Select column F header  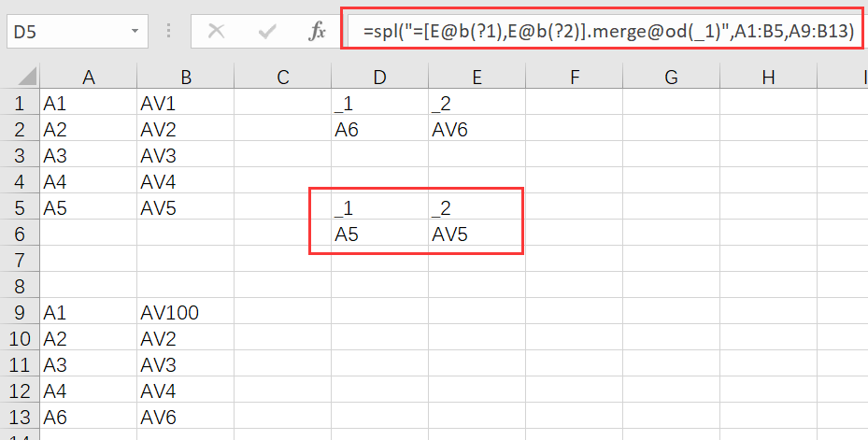click(x=574, y=78)
